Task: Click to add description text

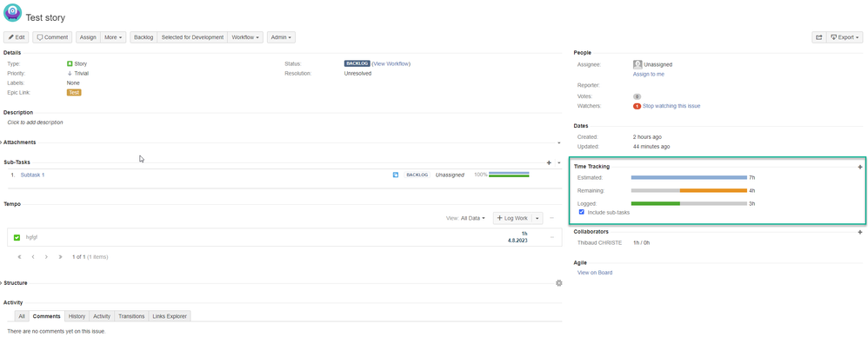Action: (36, 122)
